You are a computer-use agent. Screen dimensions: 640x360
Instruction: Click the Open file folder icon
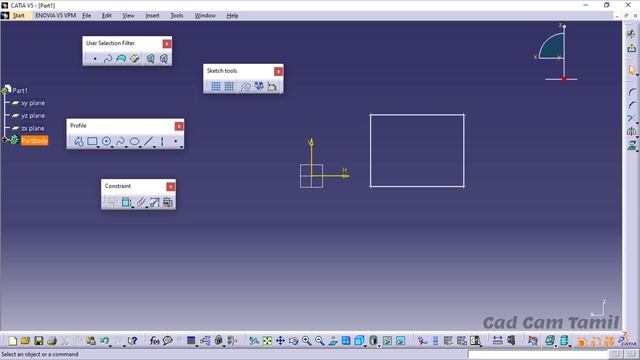(25, 341)
